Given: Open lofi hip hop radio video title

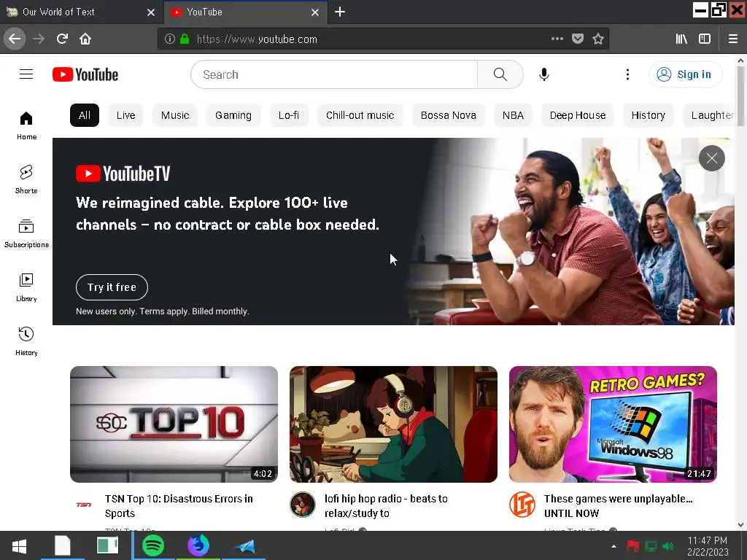Looking at the screenshot, I should coord(386,506).
